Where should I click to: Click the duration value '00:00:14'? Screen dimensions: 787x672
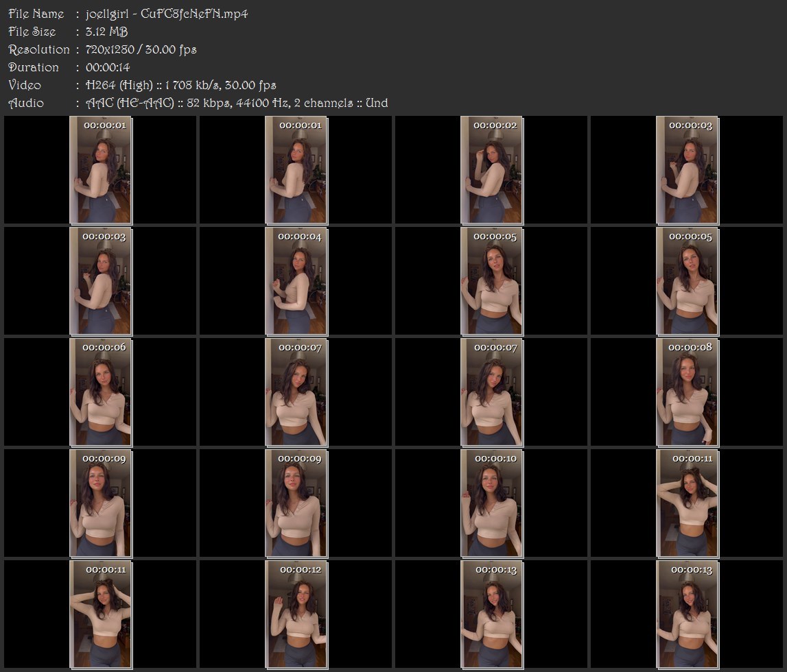108,67
